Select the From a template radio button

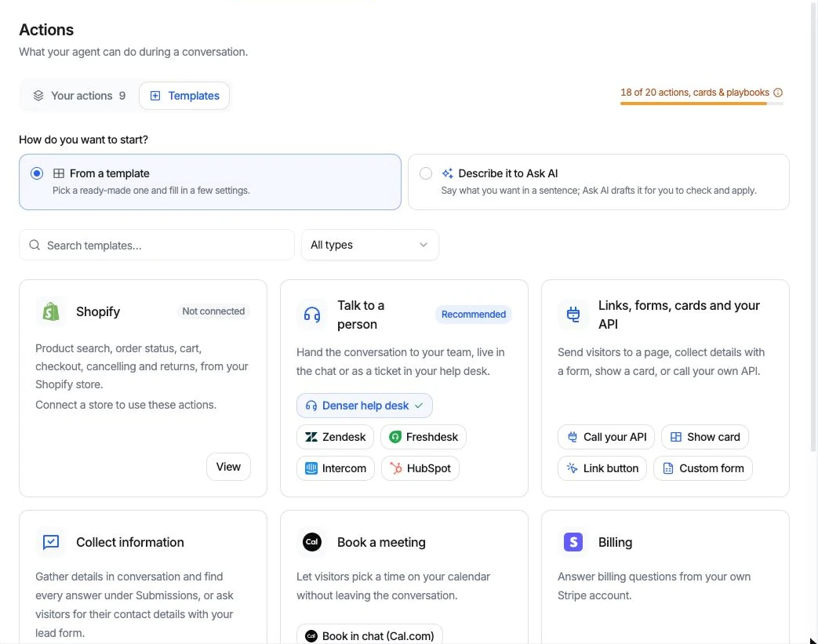coord(37,173)
